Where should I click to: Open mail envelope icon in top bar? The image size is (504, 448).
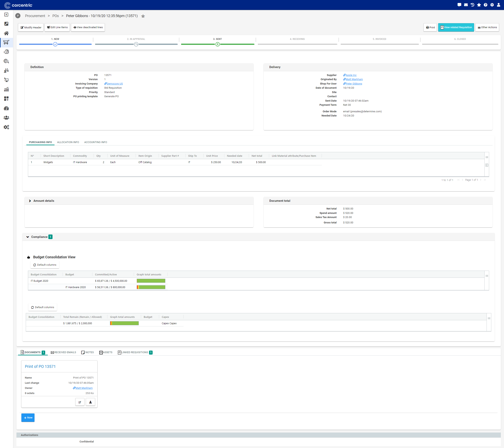tap(466, 5)
